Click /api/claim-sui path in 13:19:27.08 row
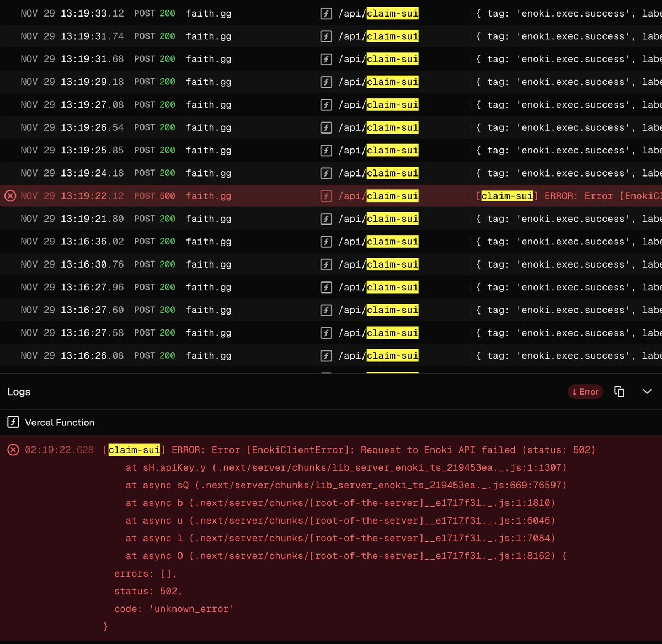The width and height of the screenshot is (662, 644). (378, 105)
